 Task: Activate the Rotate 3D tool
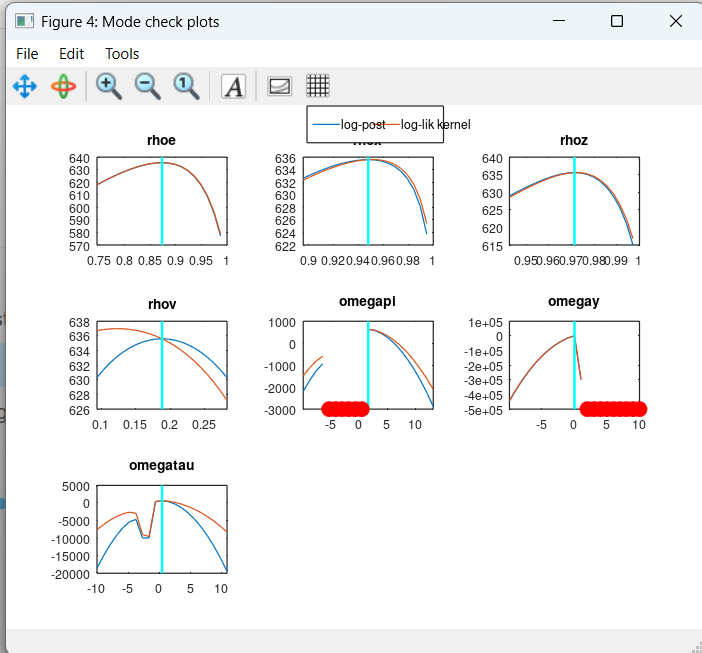[63, 86]
